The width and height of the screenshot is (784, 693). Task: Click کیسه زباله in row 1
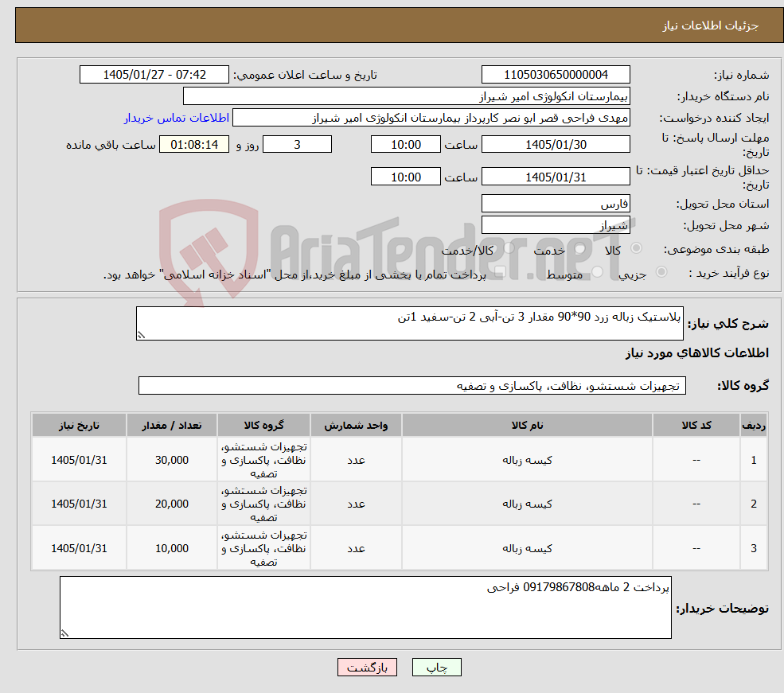pyautogui.click(x=527, y=460)
